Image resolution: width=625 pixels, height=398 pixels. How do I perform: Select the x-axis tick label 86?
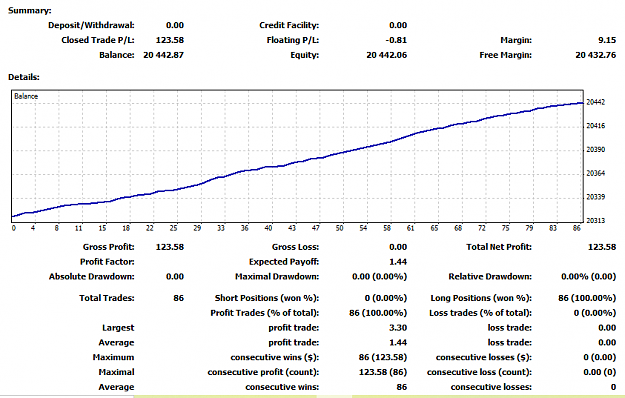pos(576,228)
